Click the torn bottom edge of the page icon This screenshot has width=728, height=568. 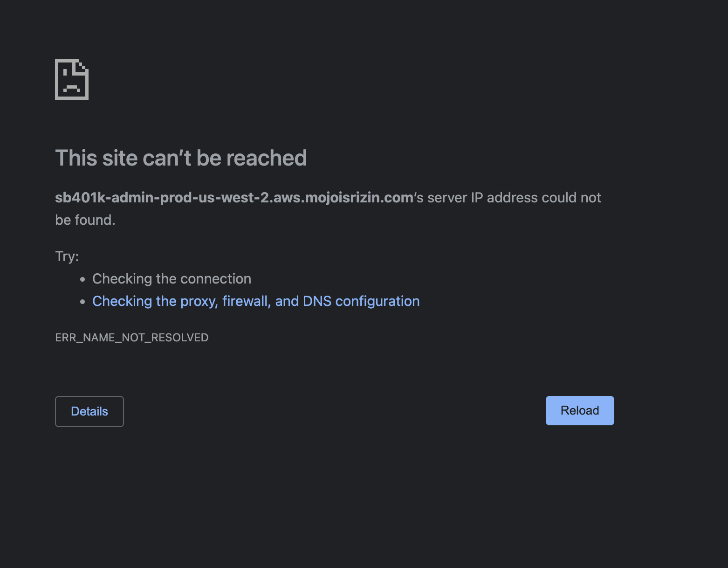(71, 98)
